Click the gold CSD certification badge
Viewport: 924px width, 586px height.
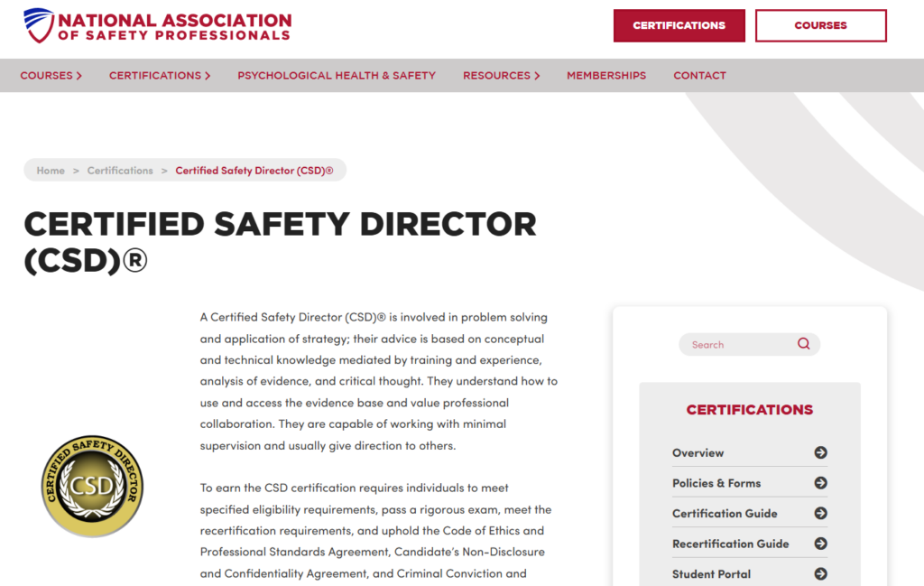[93, 487]
